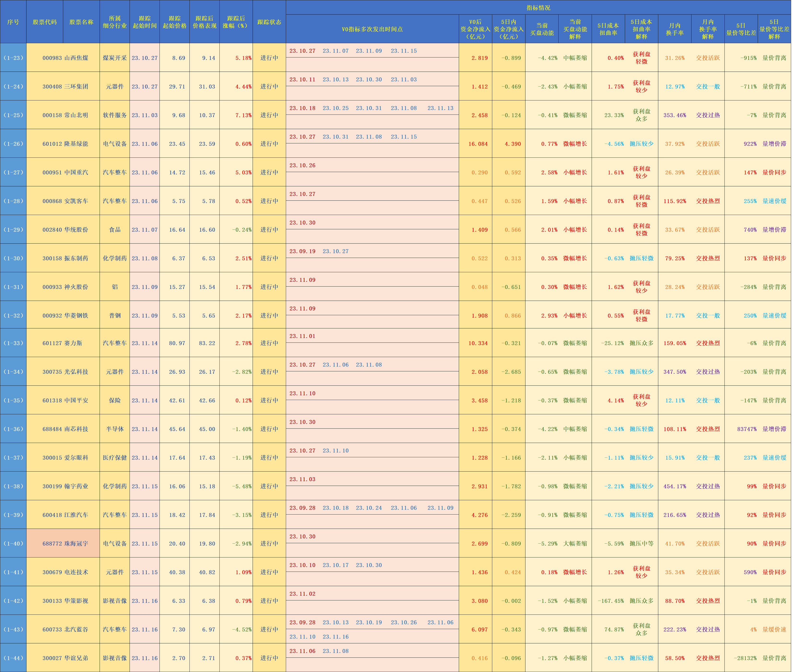Select the 煤炭开采 industry cell
793x672 pixels.
[115, 58]
